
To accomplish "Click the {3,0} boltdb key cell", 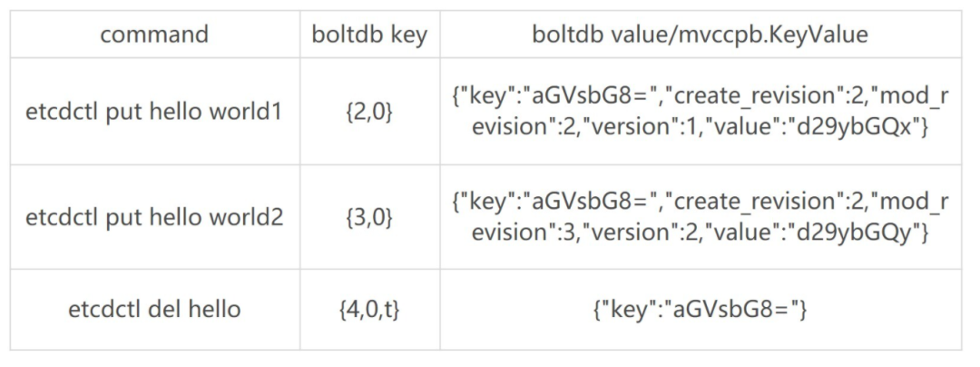I will (x=369, y=217).
